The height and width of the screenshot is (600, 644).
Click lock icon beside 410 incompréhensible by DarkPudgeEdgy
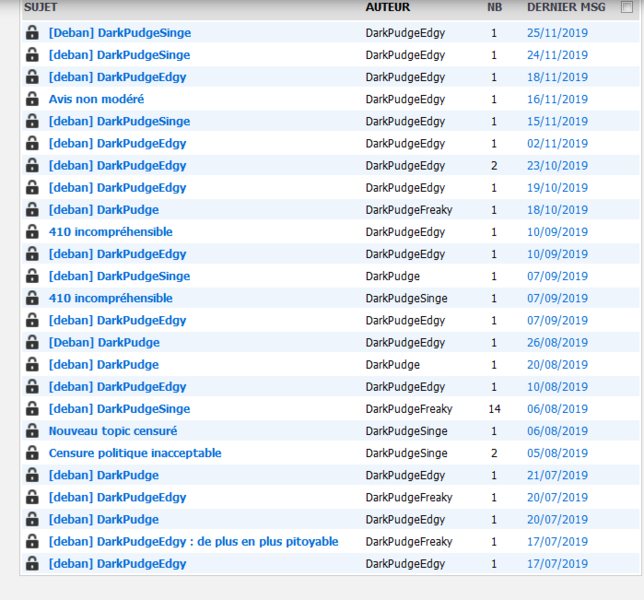click(x=32, y=232)
